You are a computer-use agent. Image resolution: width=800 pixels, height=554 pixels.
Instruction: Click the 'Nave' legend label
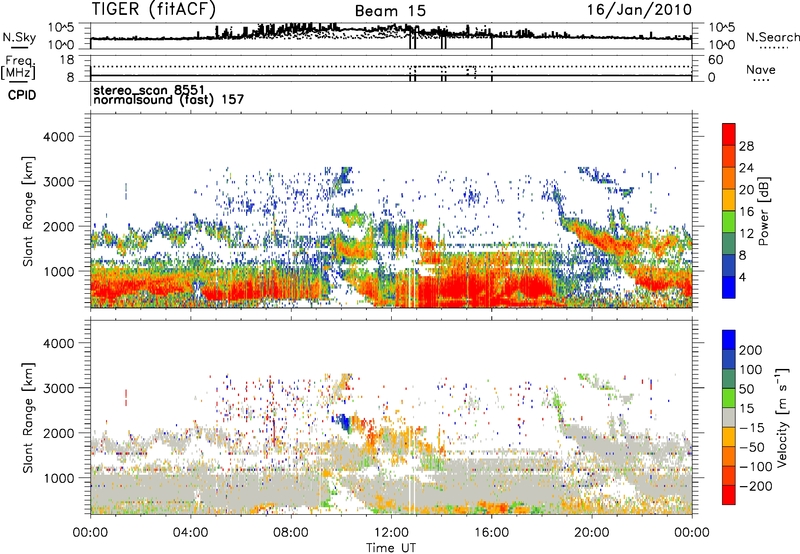tap(761, 69)
